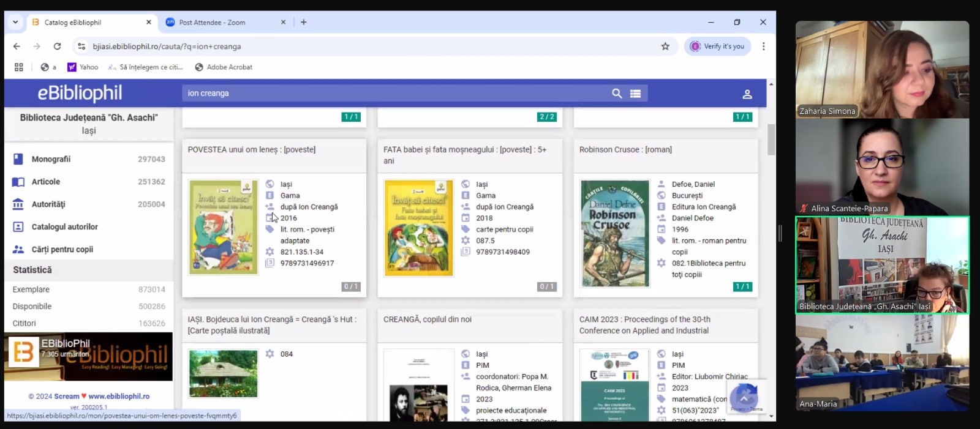Open Catalogul autorilor from sidebar
Viewport: 980px width, 429px height.
coord(64,227)
